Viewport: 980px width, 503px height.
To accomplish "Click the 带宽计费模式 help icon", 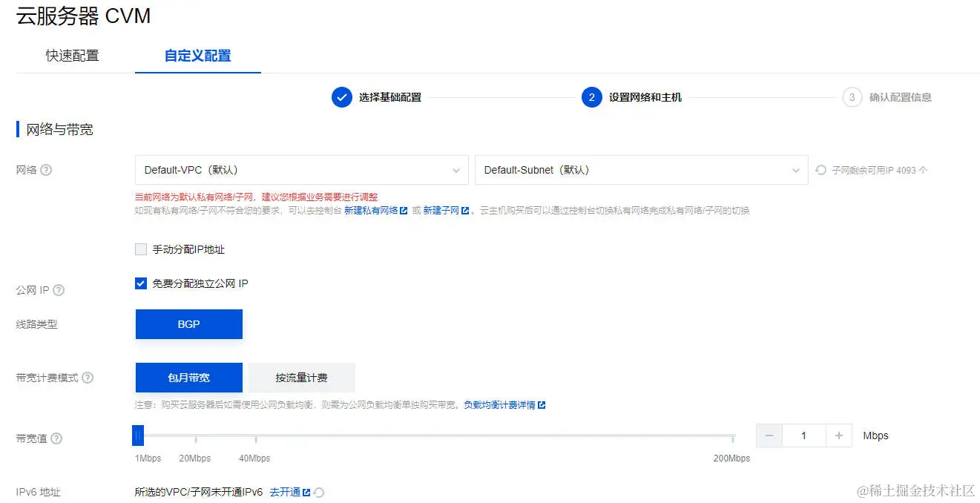I will pos(88,378).
